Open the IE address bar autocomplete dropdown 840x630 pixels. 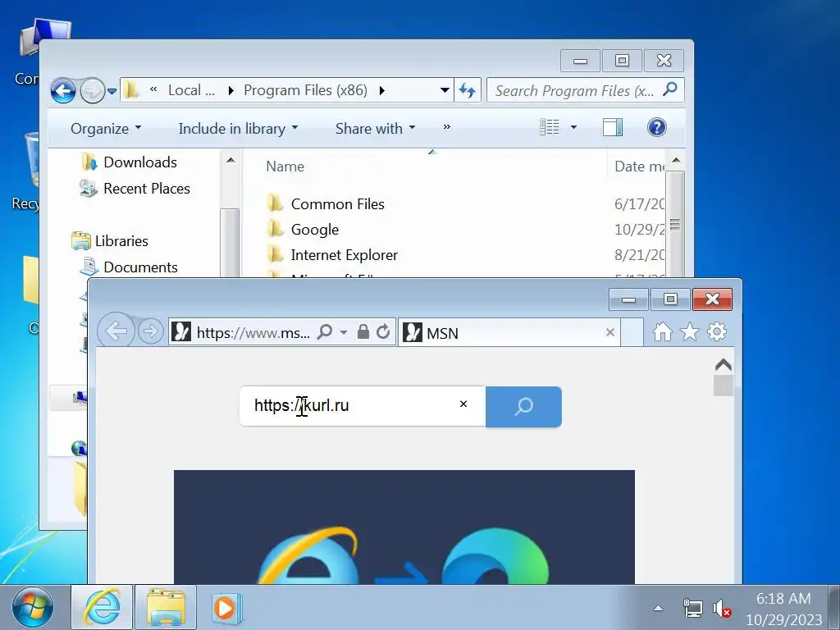click(x=344, y=333)
